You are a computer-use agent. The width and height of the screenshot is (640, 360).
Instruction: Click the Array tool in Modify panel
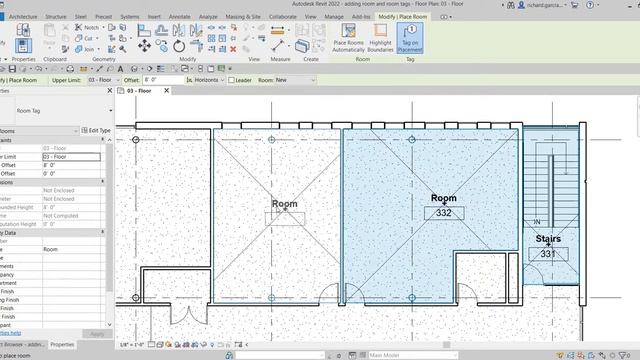pyautogui.click(x=211, y=38)
